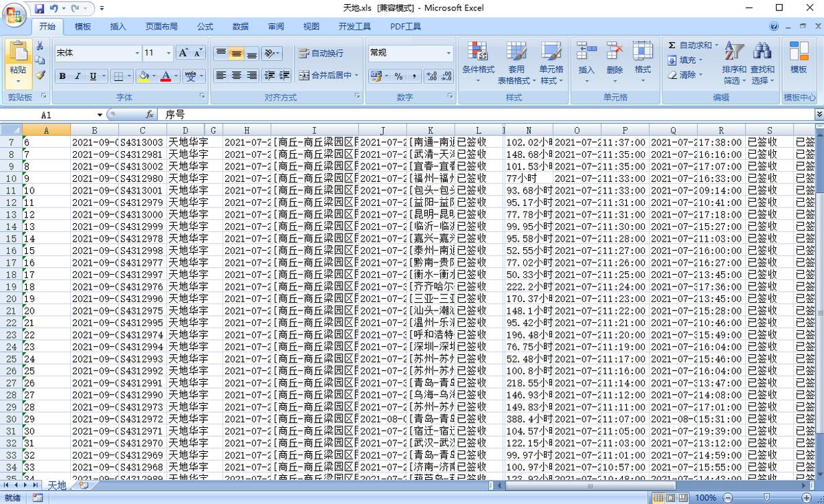Expand the Clear (清除) dropdown
Image resolution: width=824 pixels, height=504 pixels.
700,75
